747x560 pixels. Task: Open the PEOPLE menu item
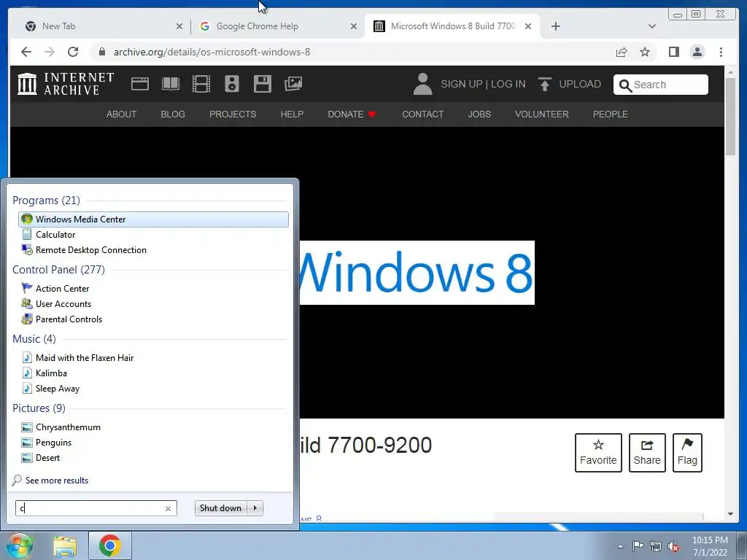(x=611, y=114)
